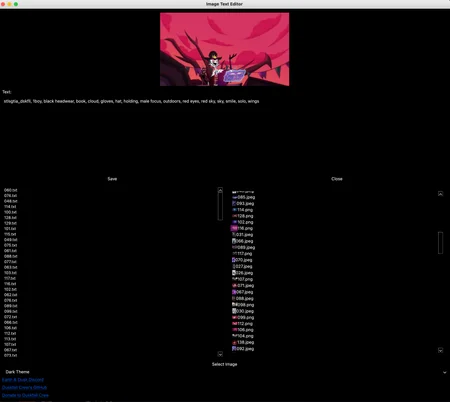Select 129.txt in the text list
This screenshot has width=450, height=402.
(x=10, y=223)
